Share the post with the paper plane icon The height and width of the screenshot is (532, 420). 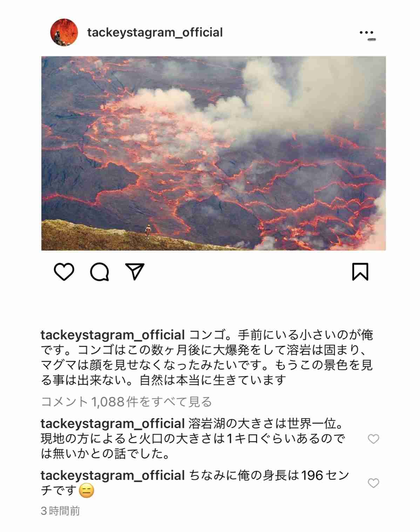(135, 272)
